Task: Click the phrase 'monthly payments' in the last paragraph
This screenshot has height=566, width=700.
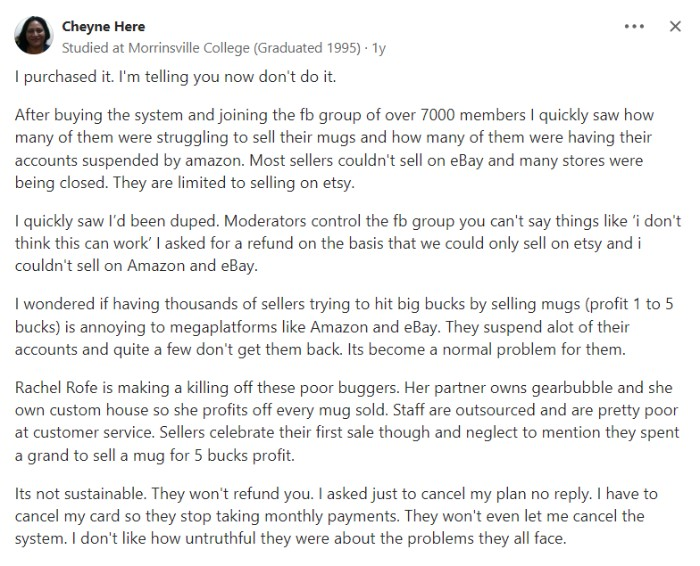Action: point(330,516)
